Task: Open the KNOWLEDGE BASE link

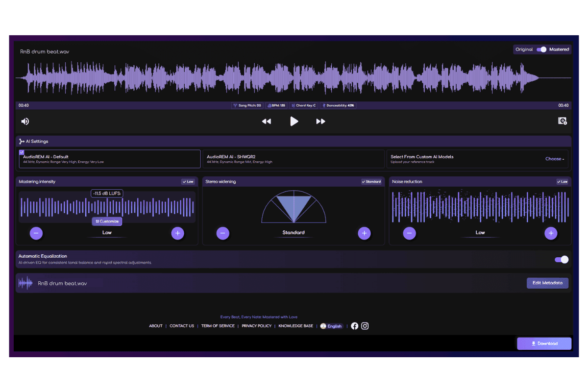Action: (296, 326)
